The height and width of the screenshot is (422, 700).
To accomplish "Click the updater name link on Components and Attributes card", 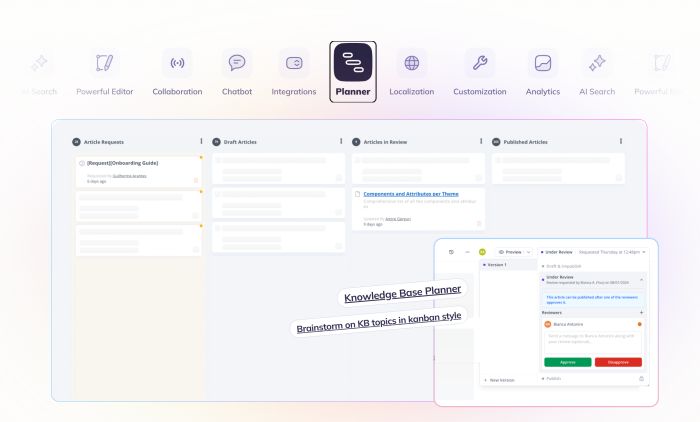I will [398, 219].
